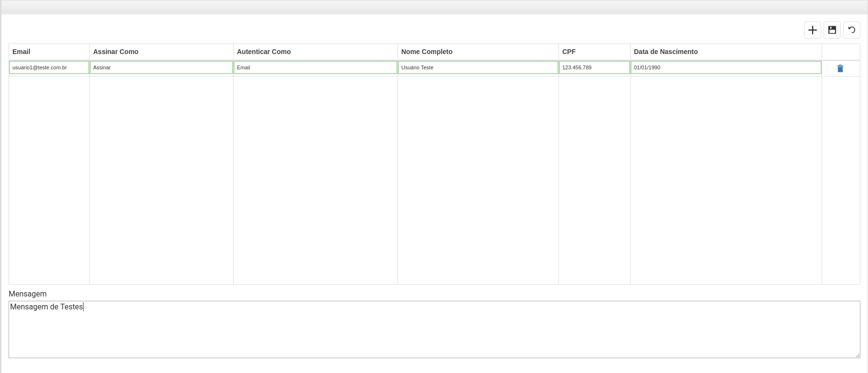
Task: Open the Autenticar Como field showing Email
Action: pos(315,67)
